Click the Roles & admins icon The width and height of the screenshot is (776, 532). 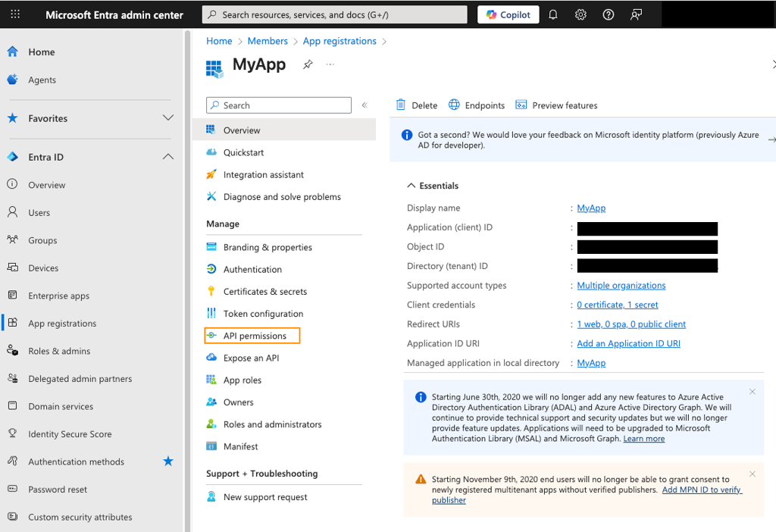click(13, 350)
